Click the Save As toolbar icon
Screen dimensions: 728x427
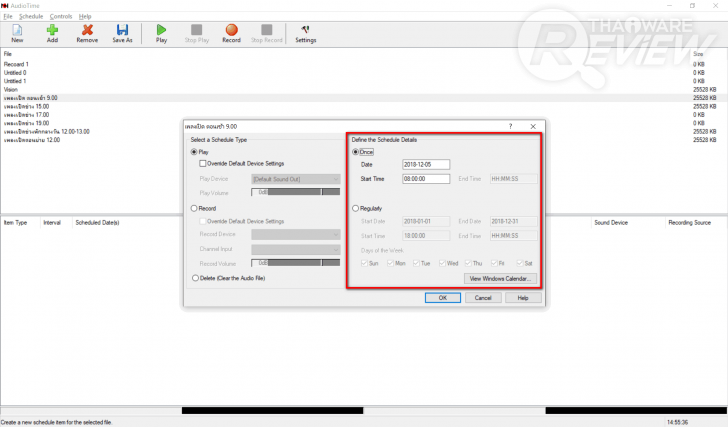tap(122, 33)
